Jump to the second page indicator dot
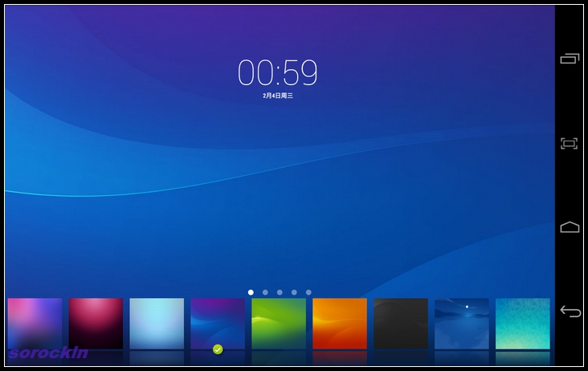 pos(265,292)
